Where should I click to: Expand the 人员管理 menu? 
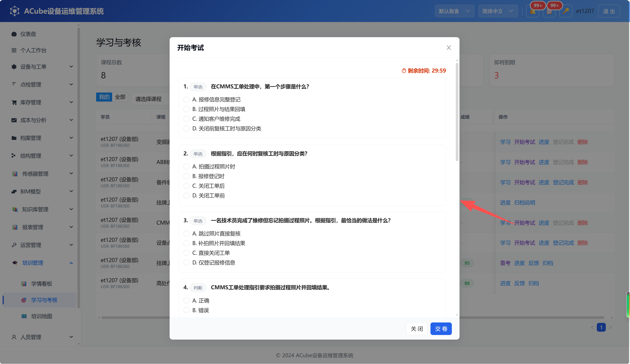tap(71, 337)
